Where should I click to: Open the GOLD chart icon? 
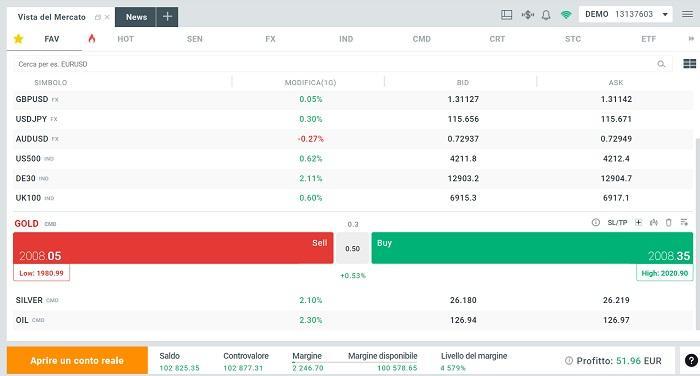tap(654, 222)
